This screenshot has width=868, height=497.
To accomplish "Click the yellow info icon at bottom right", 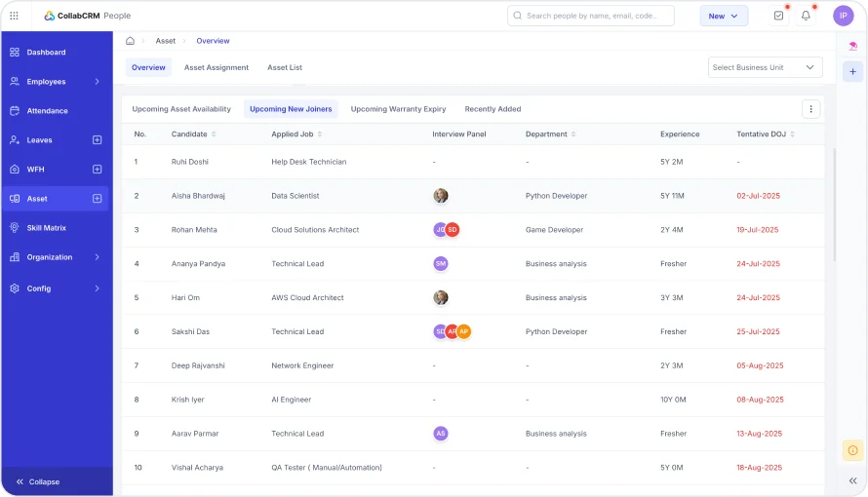I will 852,450.
